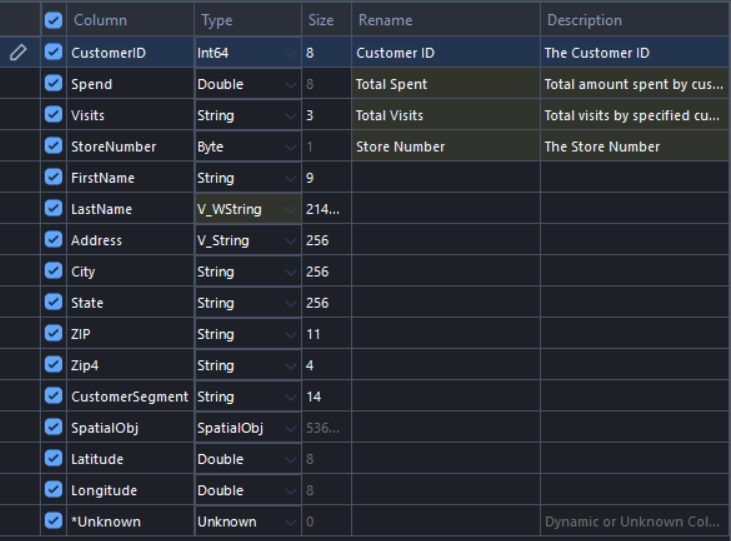Click the Type column header
The width and height of the screenshot is (731, 541).
point(217,20)
